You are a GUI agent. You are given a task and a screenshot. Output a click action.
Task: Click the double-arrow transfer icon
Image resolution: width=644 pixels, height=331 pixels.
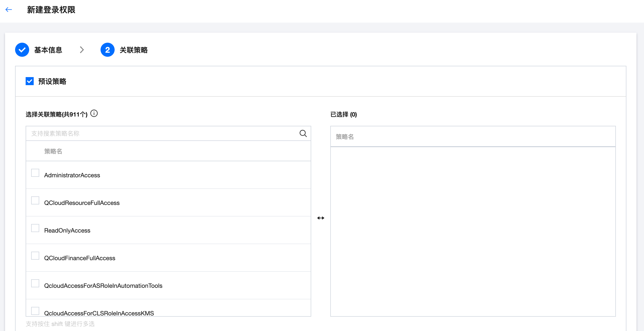click(320, 218)
